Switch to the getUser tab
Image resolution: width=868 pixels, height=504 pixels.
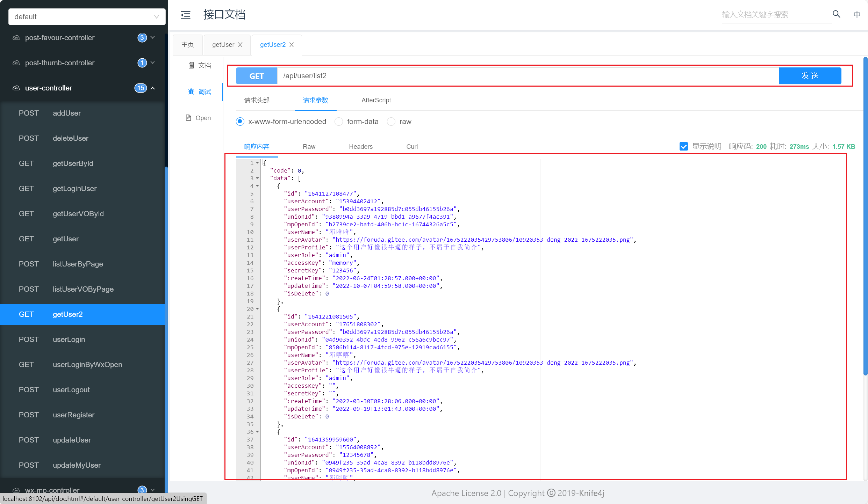point(223,45)
